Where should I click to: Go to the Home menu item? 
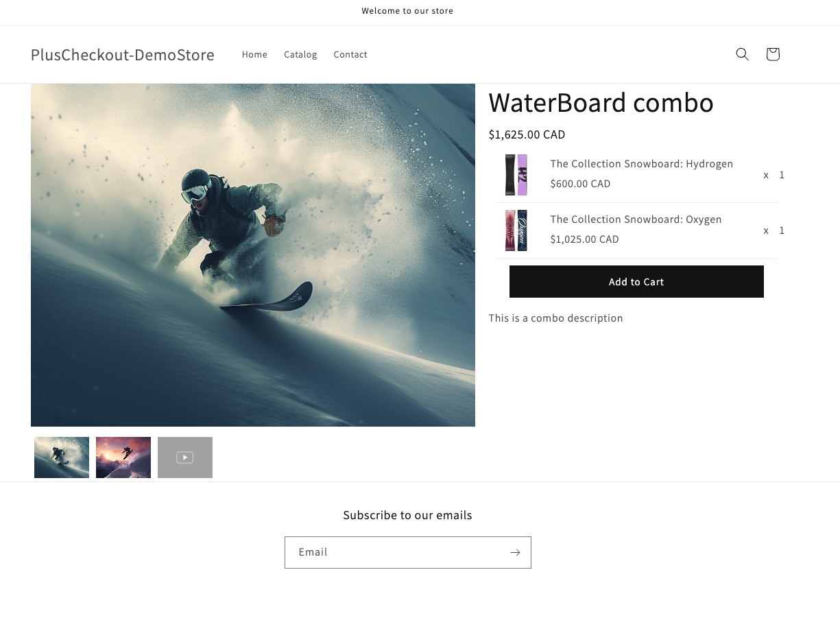pyautogui.click(x=254, y=54)
